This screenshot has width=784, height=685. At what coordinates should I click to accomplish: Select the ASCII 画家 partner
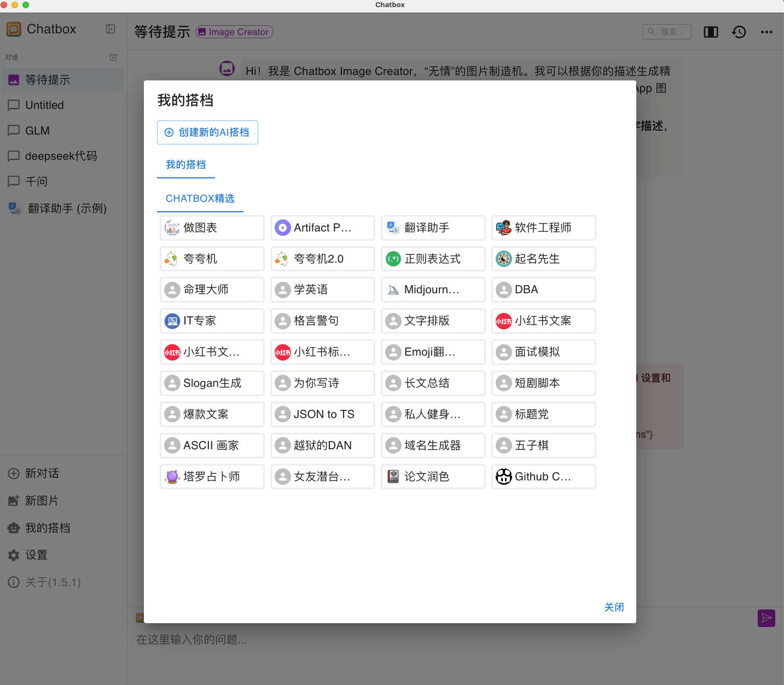tap(212, 445)
